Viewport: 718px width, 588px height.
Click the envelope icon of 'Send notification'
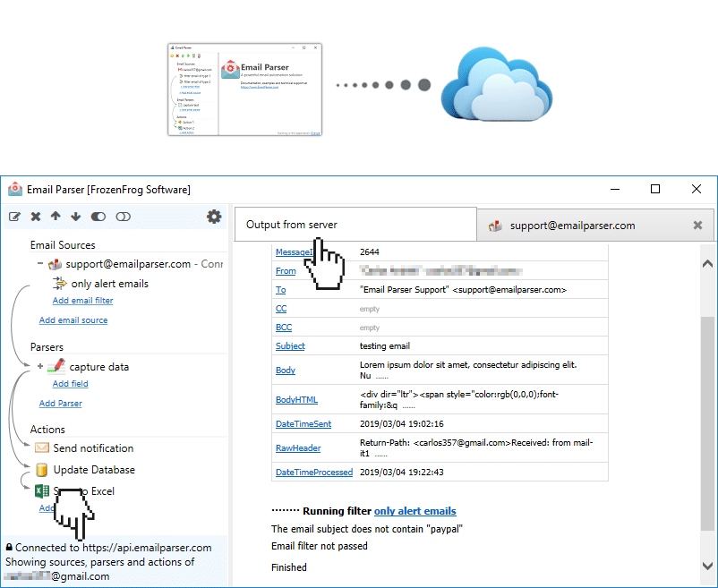click(42, 447)
